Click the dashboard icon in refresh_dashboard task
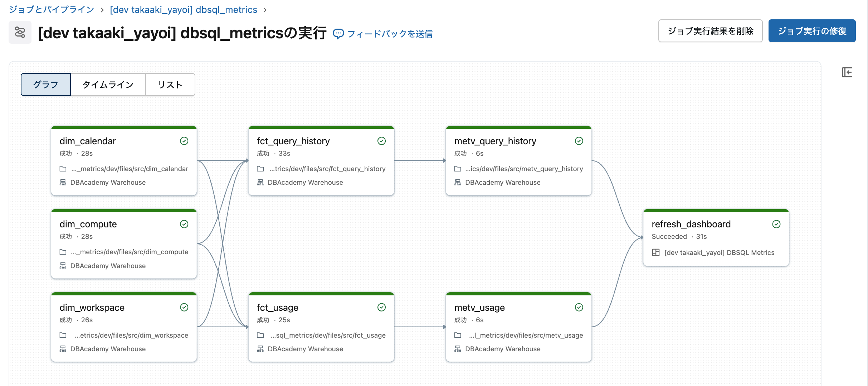 tap(656, 252)
